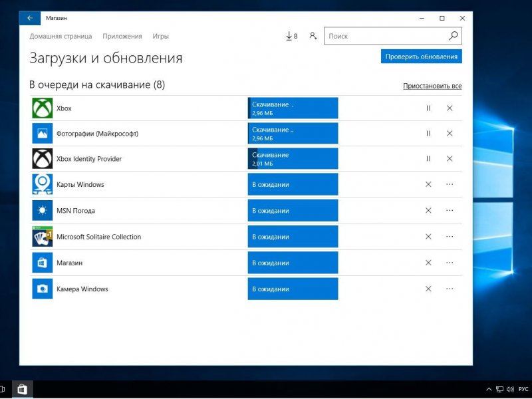
Task: Minimize the Магазин window
Action: point(422,19)
